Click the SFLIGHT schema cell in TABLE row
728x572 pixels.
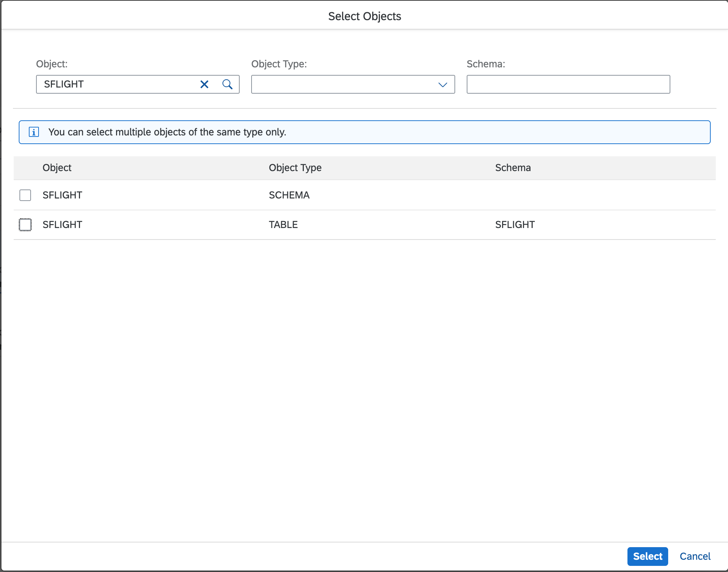pyautogui.click(x=515, y=225)
